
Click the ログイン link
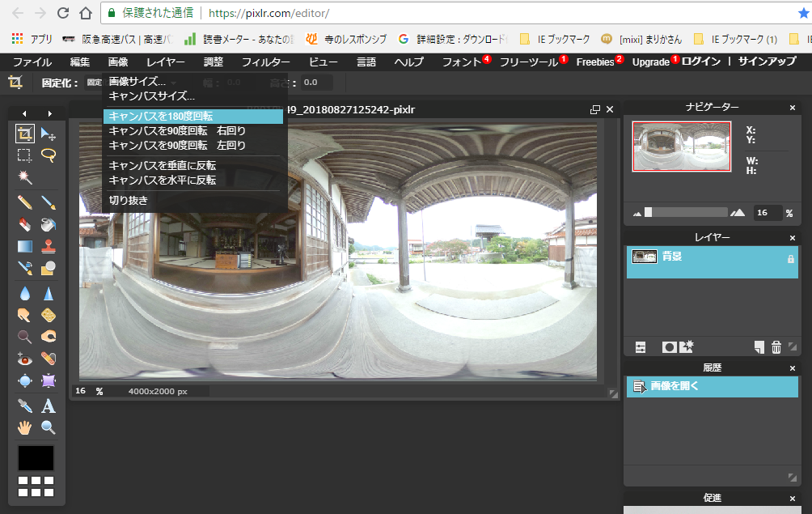click(x=700, y=62)
